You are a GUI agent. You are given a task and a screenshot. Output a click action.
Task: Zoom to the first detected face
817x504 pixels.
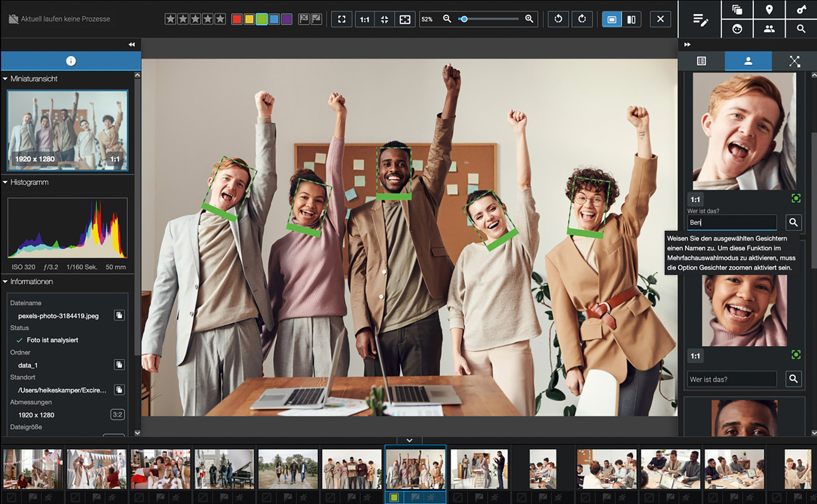click(796, 198)
